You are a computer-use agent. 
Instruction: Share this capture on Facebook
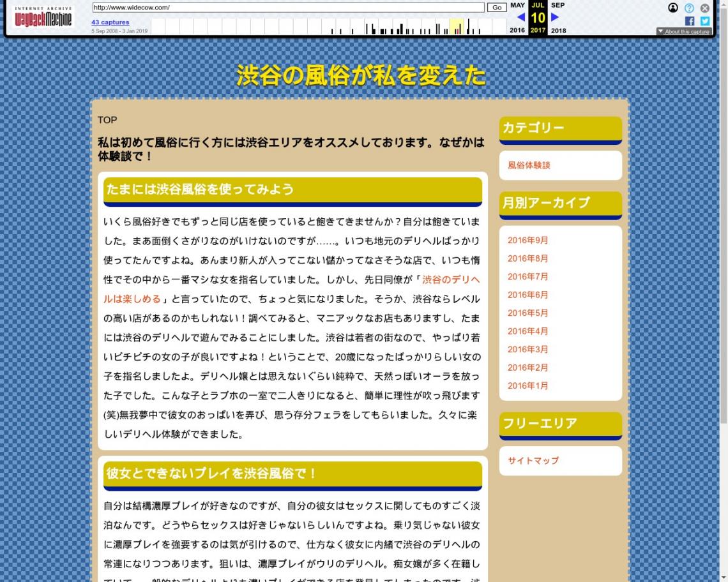click(x=690, y=21)
